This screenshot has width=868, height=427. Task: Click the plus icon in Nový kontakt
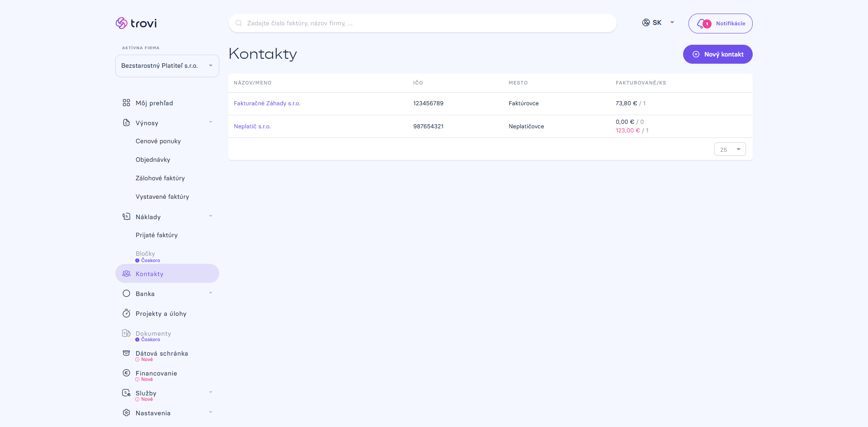(696, 54)
